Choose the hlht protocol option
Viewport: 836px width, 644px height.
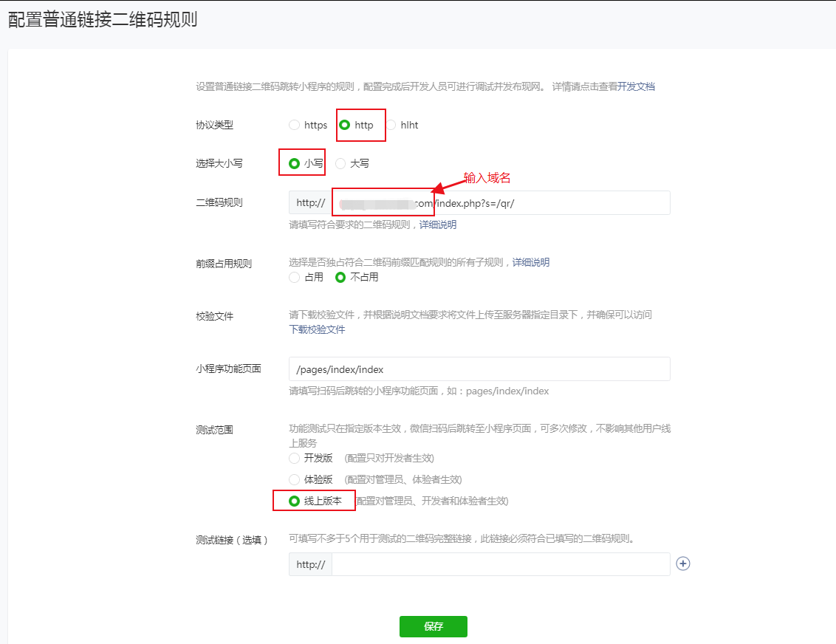tap(391, 125)
